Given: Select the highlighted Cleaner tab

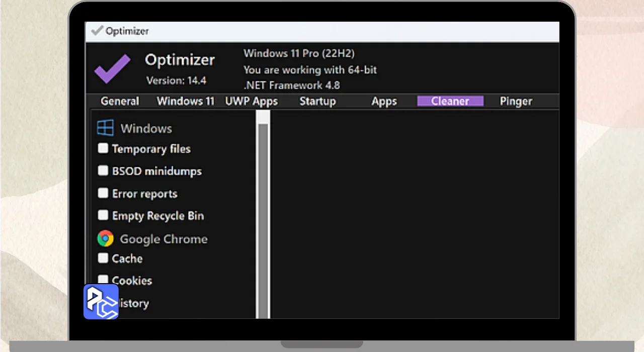Looking at the screenshot, I should 450,101.
